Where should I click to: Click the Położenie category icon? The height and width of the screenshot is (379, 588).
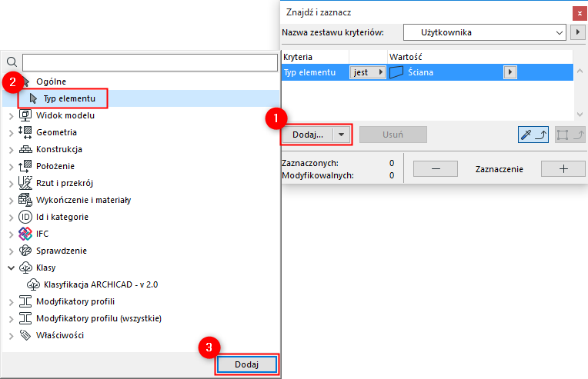point(25,166)
